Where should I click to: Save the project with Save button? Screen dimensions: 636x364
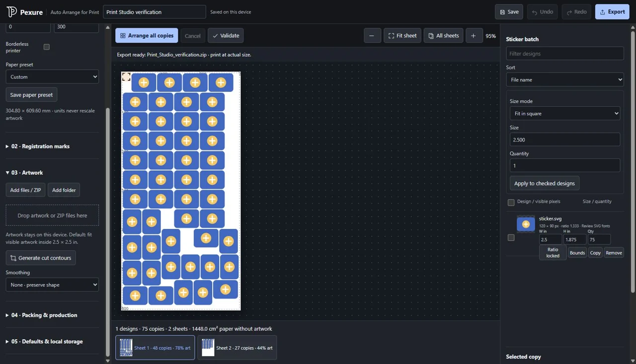pos(509,12)
